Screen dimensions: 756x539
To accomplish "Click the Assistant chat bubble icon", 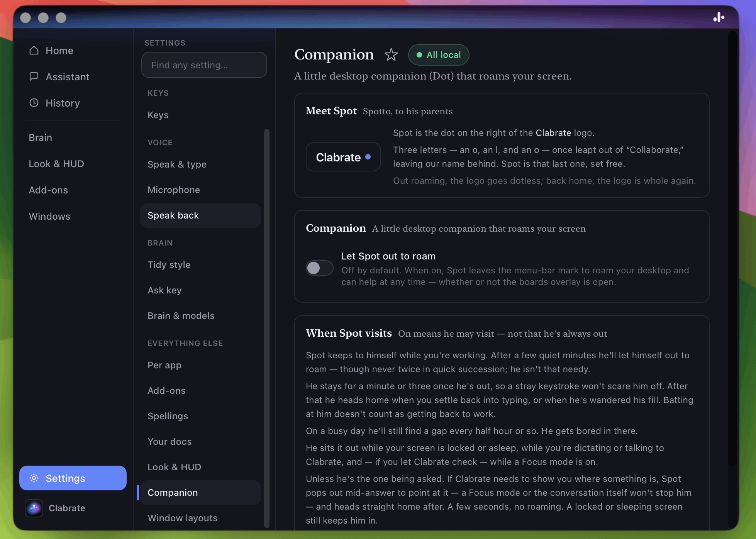I will click(34, 76).
